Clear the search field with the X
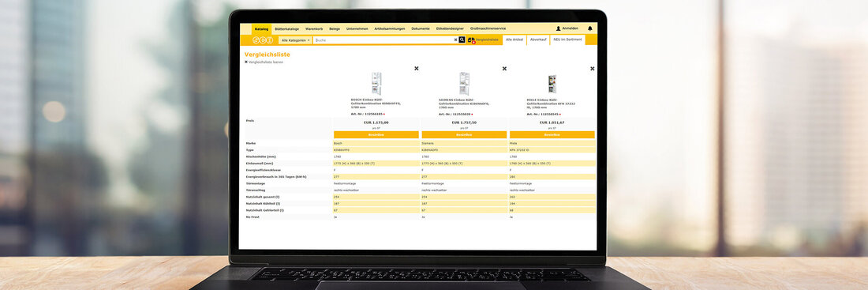868x290 pixels. coord(455,40)
